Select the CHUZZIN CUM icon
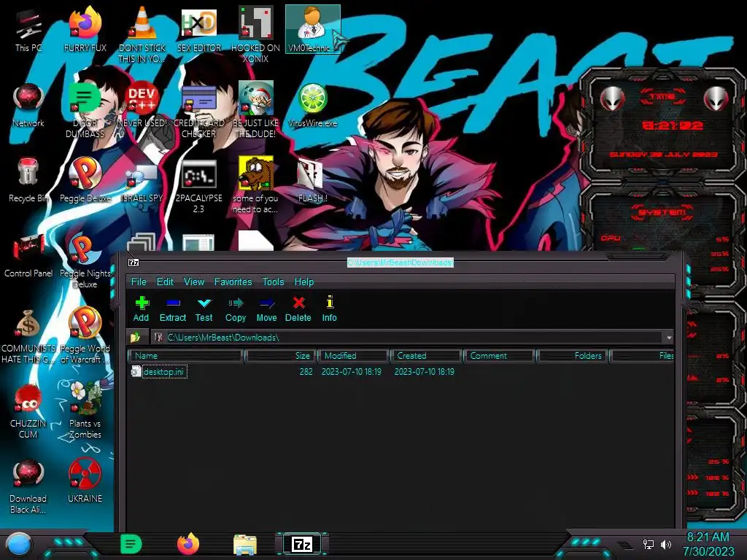The image size is (747, 560). point(28,411)
